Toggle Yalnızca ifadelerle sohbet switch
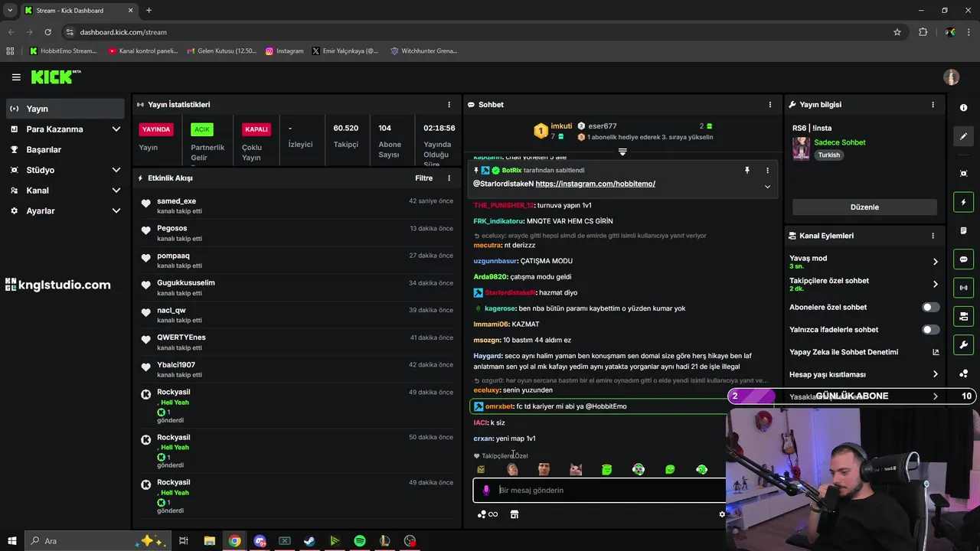Image resolution: width=980 pixels, height=551 pixels. coord(930,330)
